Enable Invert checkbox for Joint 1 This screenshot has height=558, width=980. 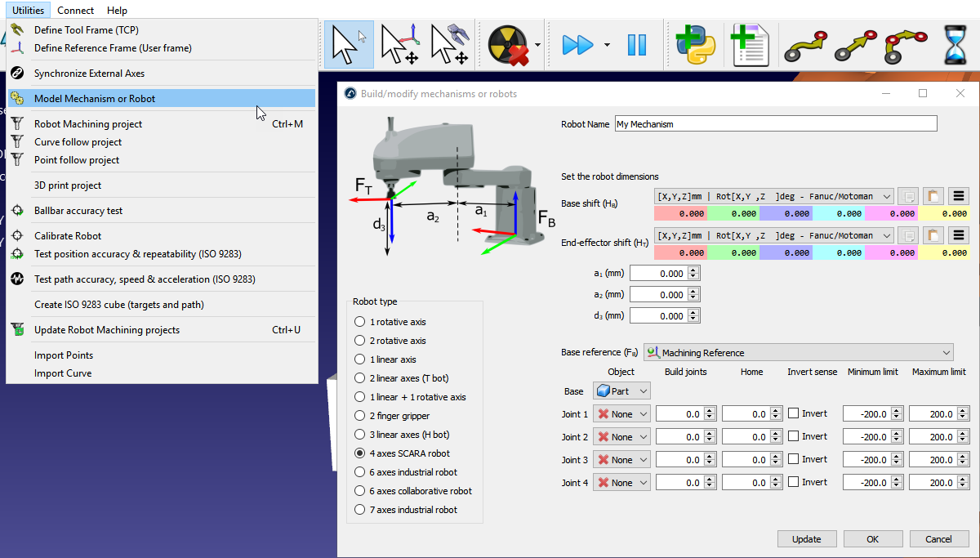[x=794, y=414]
